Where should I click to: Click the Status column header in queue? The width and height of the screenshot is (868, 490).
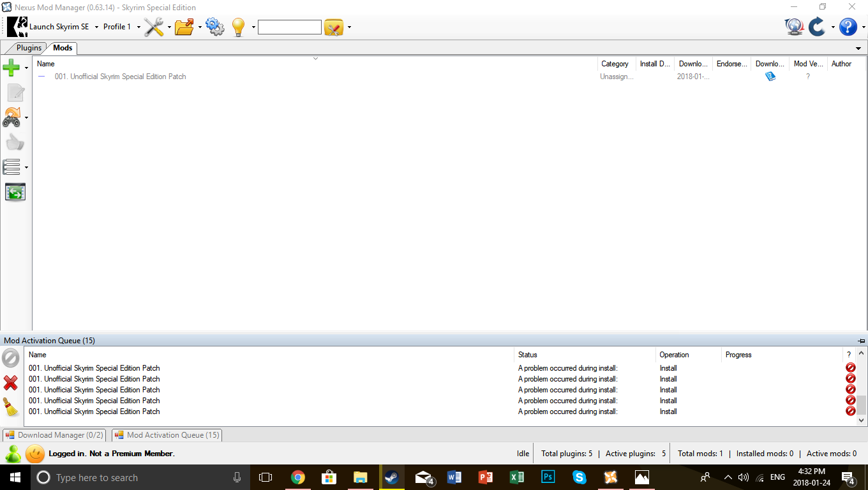click(585, 355)
